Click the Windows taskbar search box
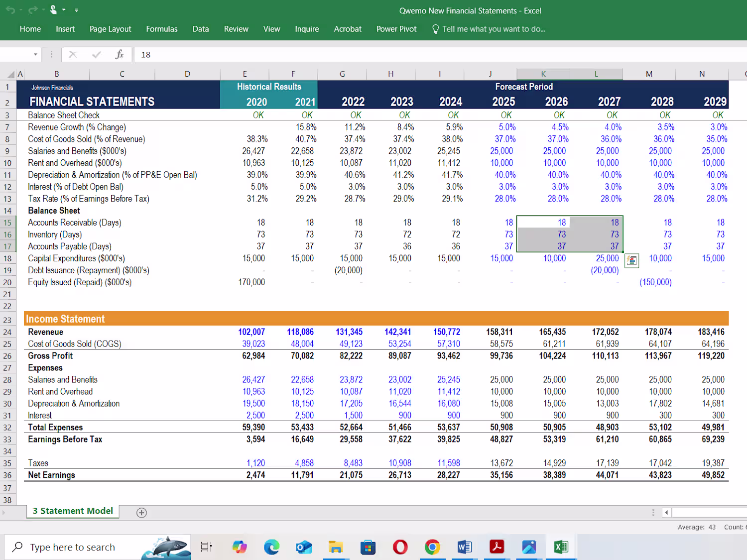The height and width of the screenshot is (560, 747). point(72,547)
